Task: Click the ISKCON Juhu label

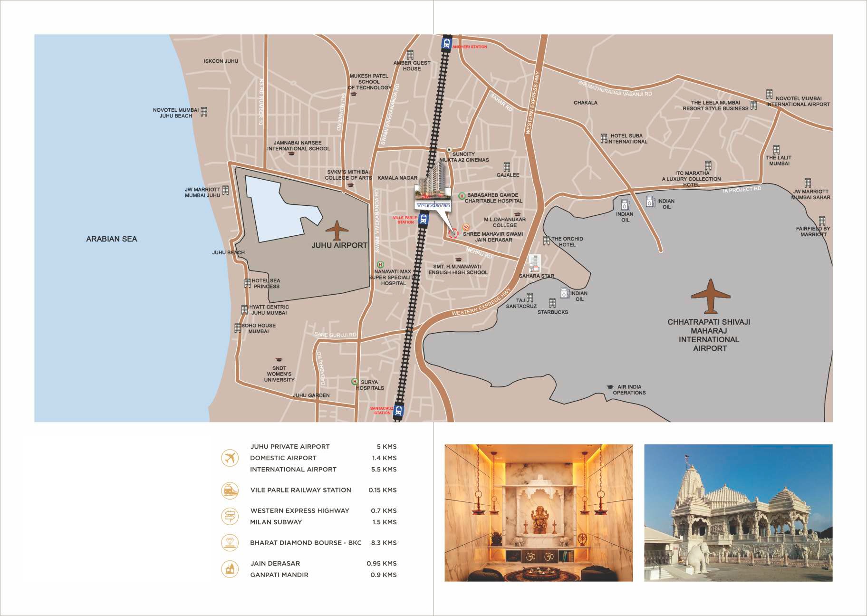Action: pyautogui.click(x=221, y=61)
